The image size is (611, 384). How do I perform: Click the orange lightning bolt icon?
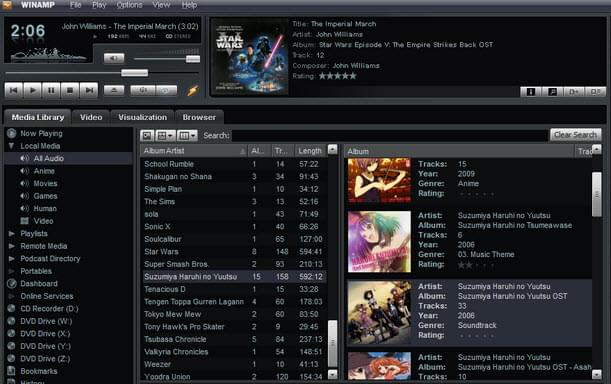click(x=193, y=90)
